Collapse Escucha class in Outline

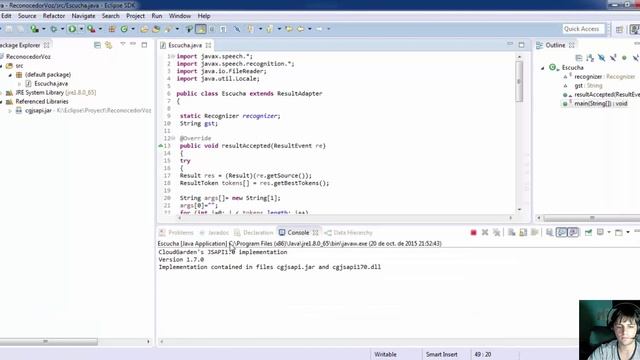tap(542, 68)
